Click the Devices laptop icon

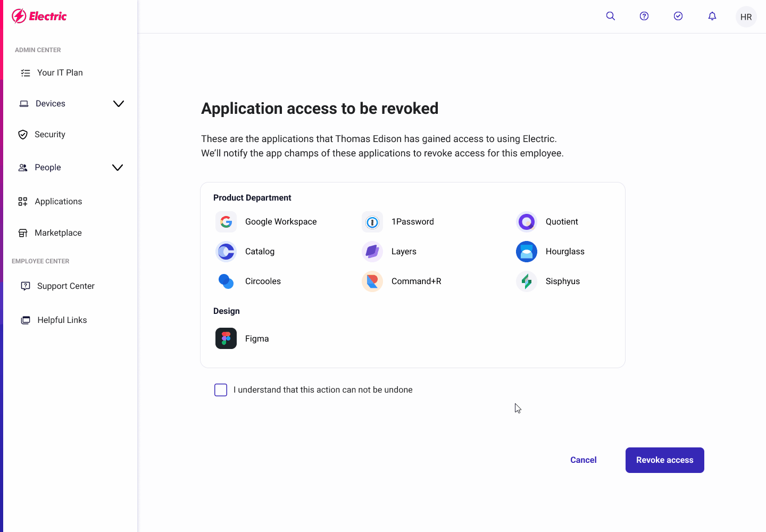[24, 104]
